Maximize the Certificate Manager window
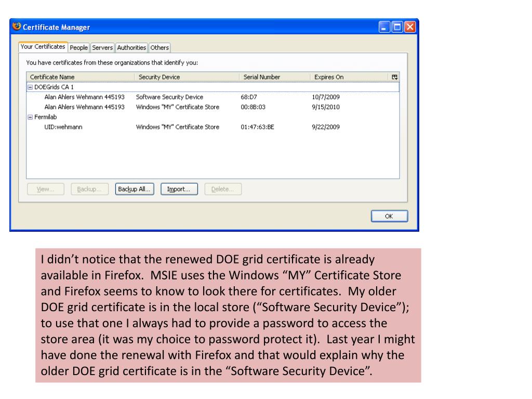532x399 pixels. click(x=397, y=27)
